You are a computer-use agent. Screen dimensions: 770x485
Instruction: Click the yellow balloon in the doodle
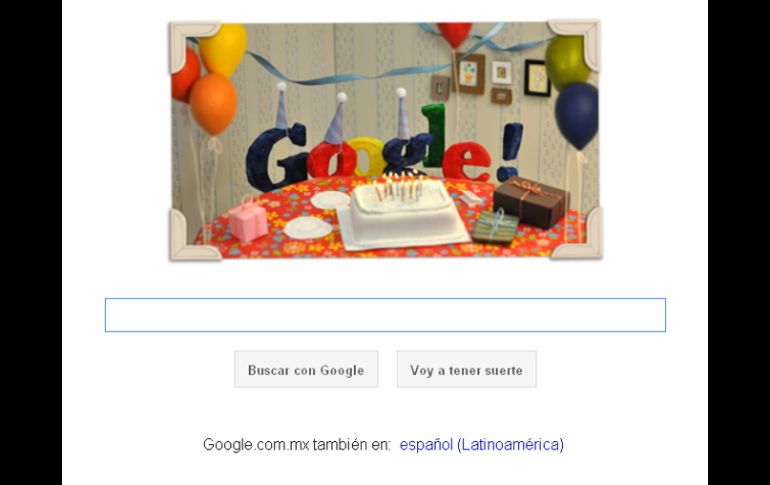point(223,49)
